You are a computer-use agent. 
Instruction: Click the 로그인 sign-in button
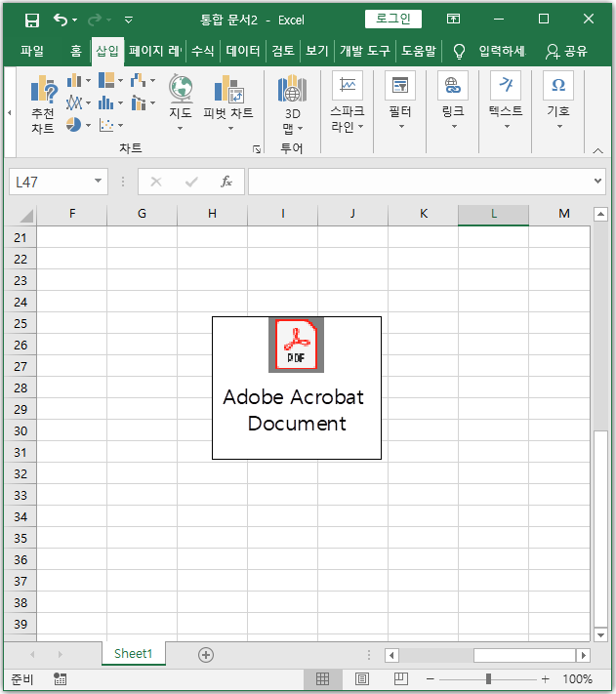pos(393,19)
